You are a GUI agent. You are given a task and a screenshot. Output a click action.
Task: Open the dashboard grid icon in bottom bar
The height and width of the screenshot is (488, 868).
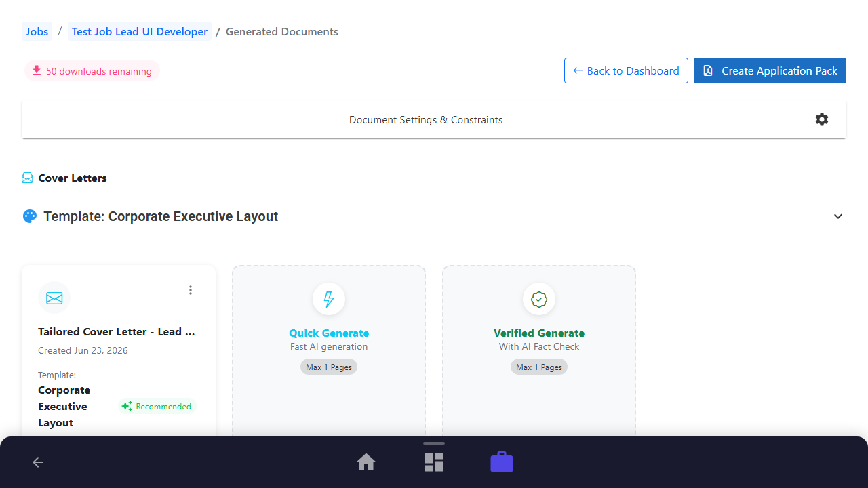pos(434,462)
